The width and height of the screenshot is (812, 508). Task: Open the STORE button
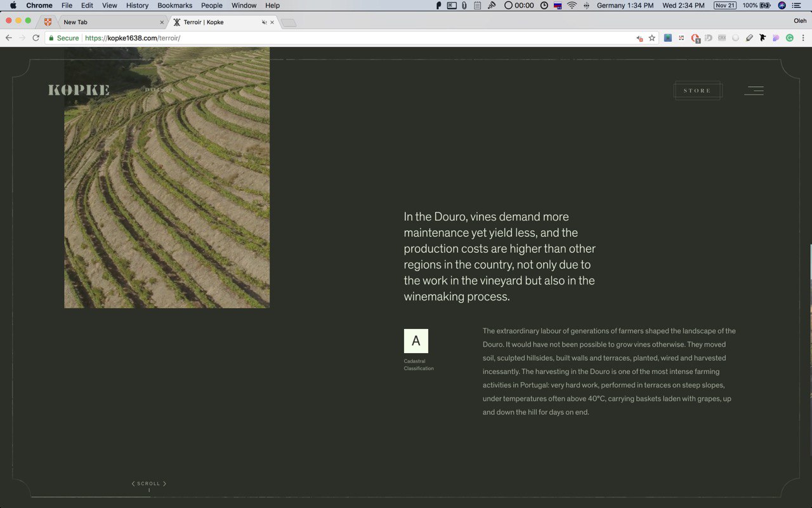(697, 91)
